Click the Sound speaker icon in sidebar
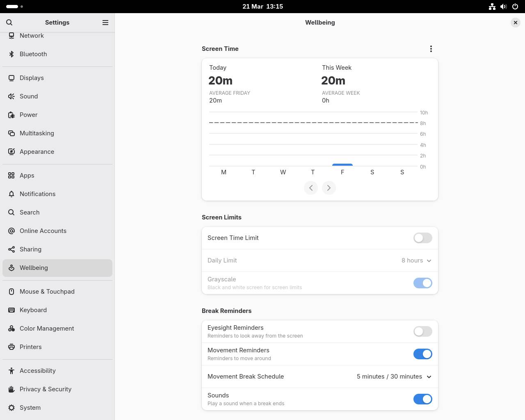525x420 pixels. (11, 96)
